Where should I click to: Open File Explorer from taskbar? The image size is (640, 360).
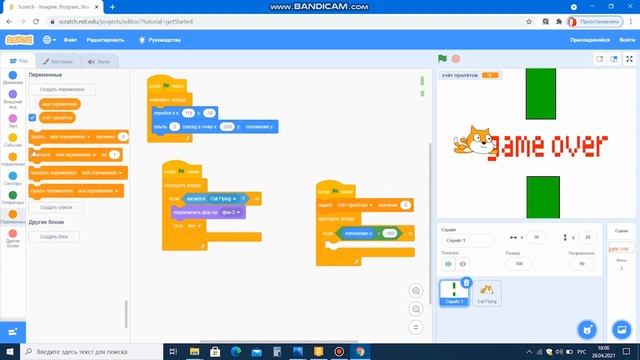click(194, 351)
